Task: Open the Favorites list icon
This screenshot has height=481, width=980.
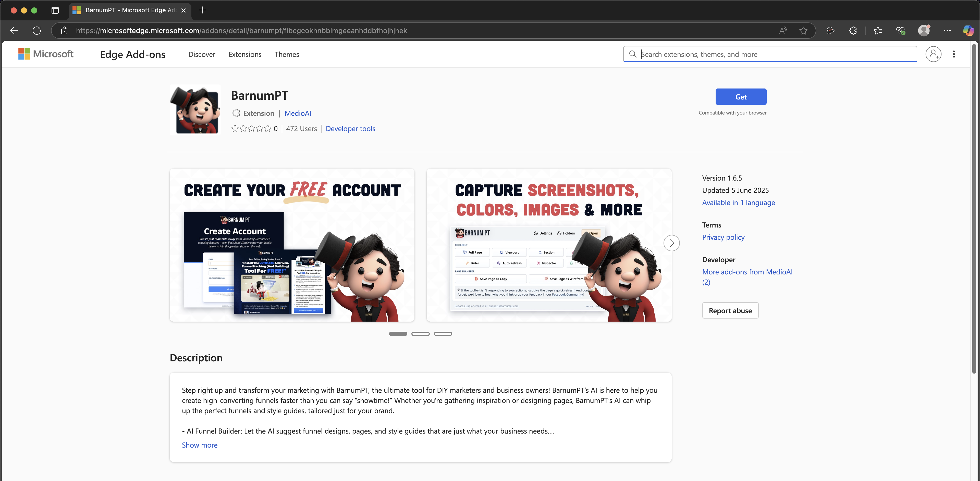Action: [878, 30]
